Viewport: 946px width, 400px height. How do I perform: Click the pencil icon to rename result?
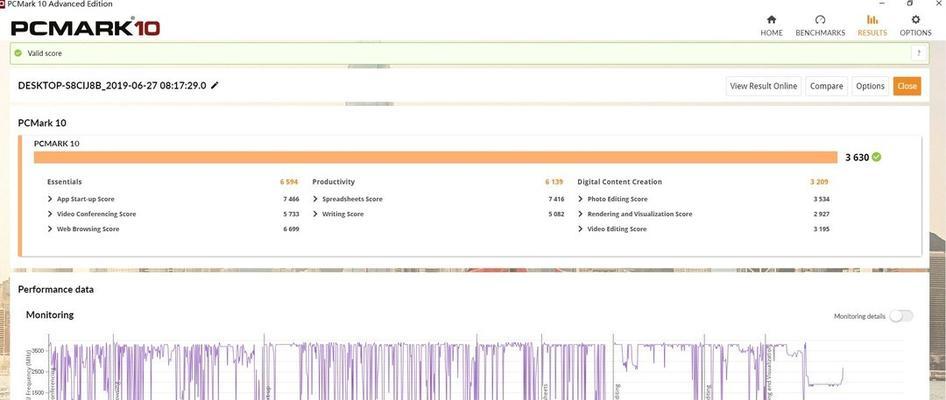(215, 86)
